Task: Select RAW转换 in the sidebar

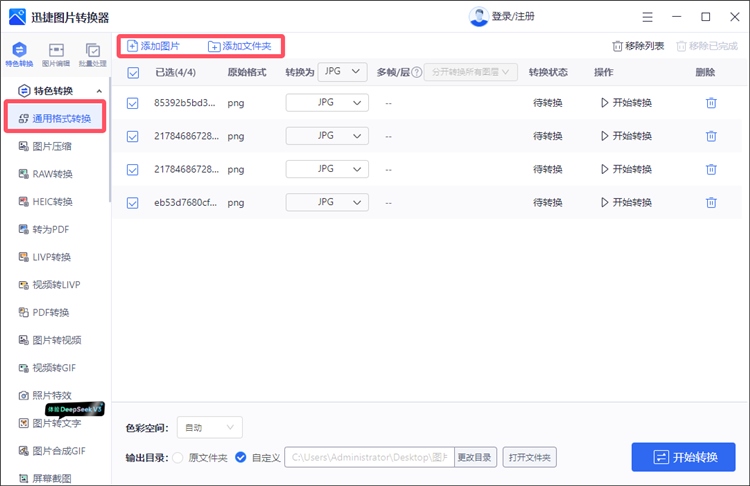Action: [x=45, y=174]
